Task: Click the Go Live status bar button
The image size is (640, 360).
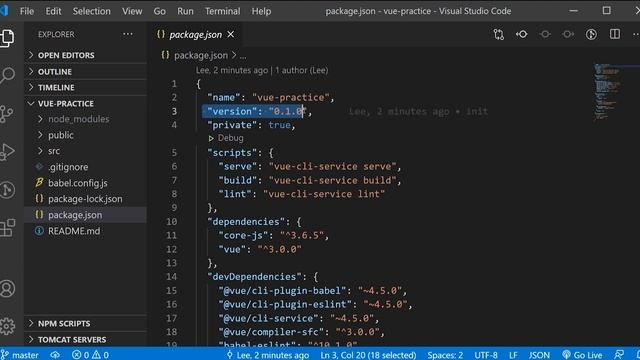Action: (x=582, y=355)
